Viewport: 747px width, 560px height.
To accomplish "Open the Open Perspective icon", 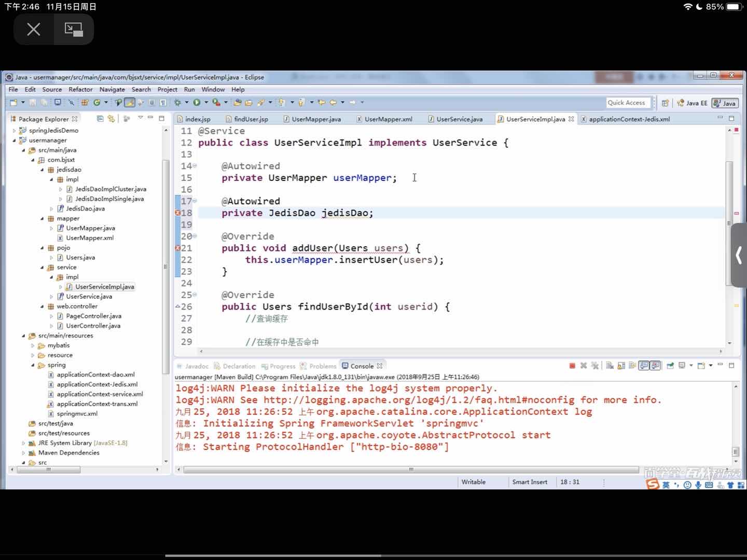I will pyautogui.click(x=665, y=103).
